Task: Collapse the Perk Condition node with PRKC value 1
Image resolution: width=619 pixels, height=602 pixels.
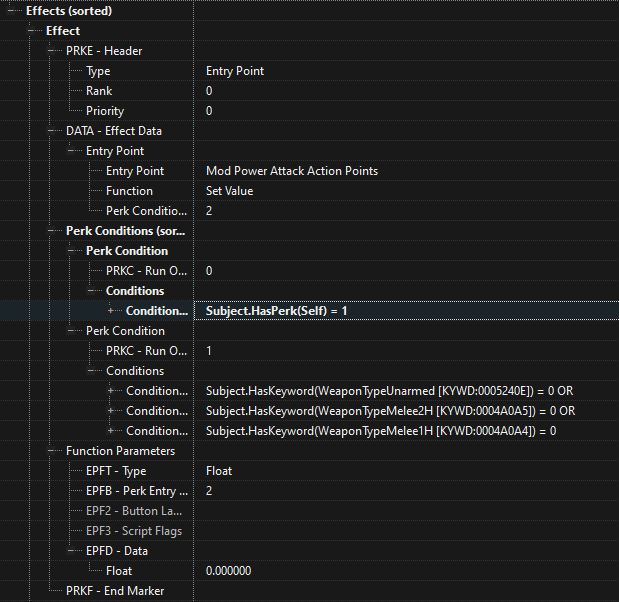Action: [71, 331]
